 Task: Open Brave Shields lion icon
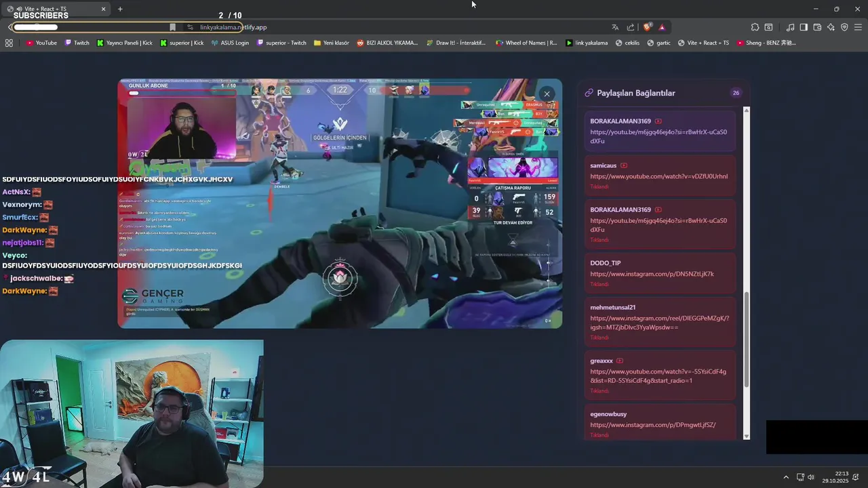647,27
